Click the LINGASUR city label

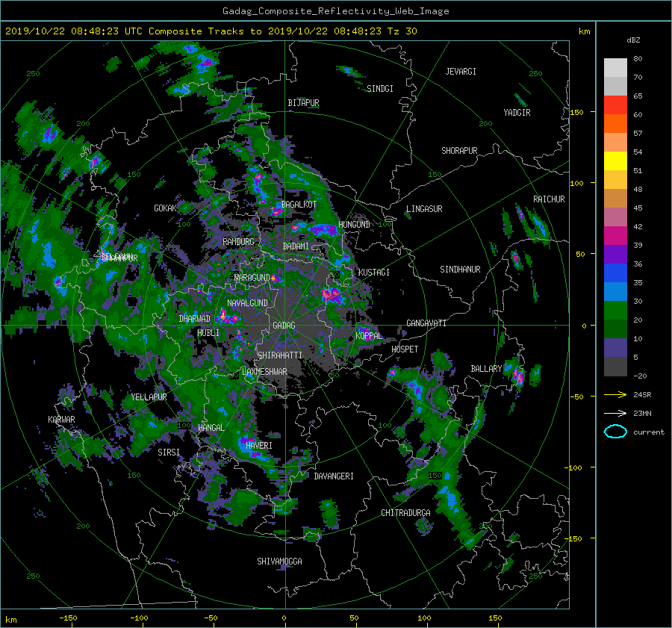pos(424,209)
